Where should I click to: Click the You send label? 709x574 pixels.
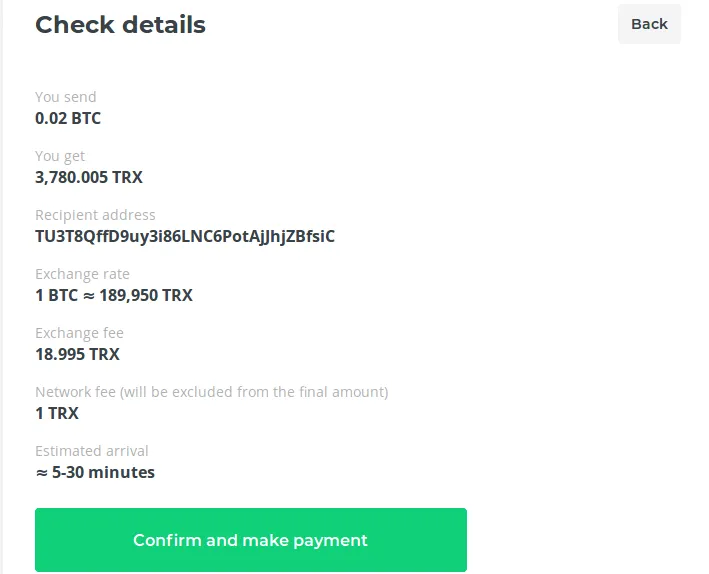[x=66, y=97]
